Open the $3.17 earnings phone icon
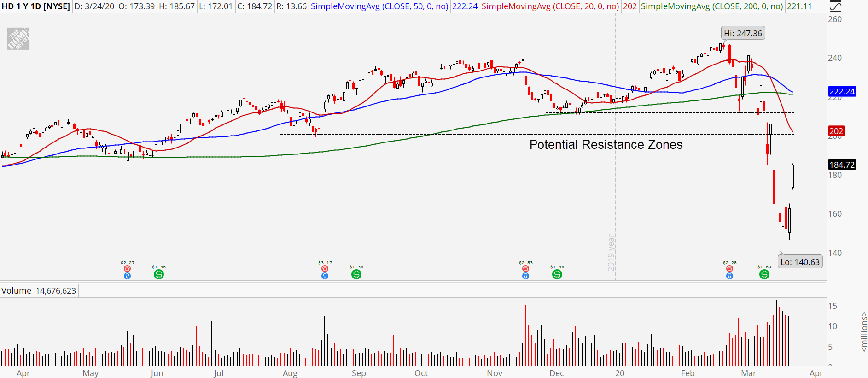Viewport: 868px width, 378px height. point(325,268)
